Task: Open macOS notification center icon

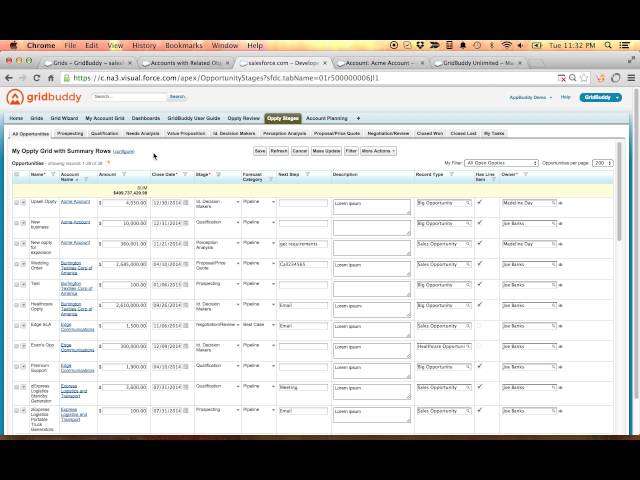Action: click(625, 45)
